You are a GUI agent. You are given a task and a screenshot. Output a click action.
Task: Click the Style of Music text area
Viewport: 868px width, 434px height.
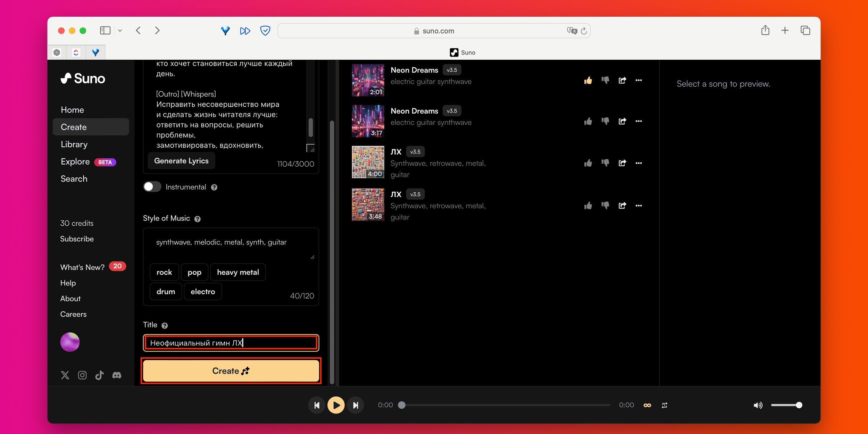point(231,244)
